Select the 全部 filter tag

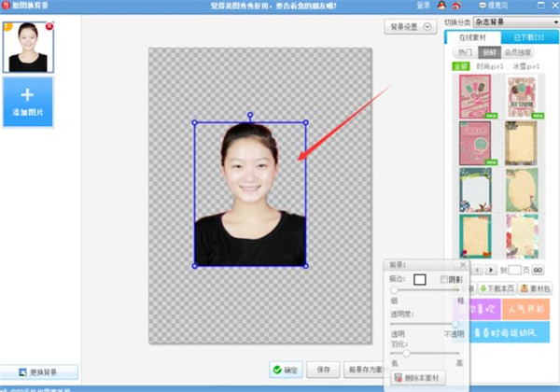(461, 66)
